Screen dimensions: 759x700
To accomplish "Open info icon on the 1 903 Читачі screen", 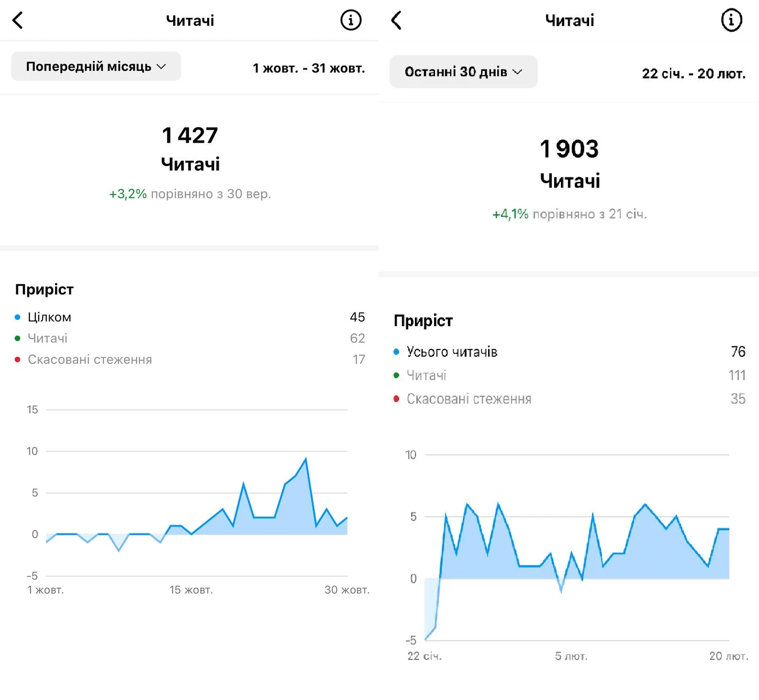I will [x=731, y=20].
